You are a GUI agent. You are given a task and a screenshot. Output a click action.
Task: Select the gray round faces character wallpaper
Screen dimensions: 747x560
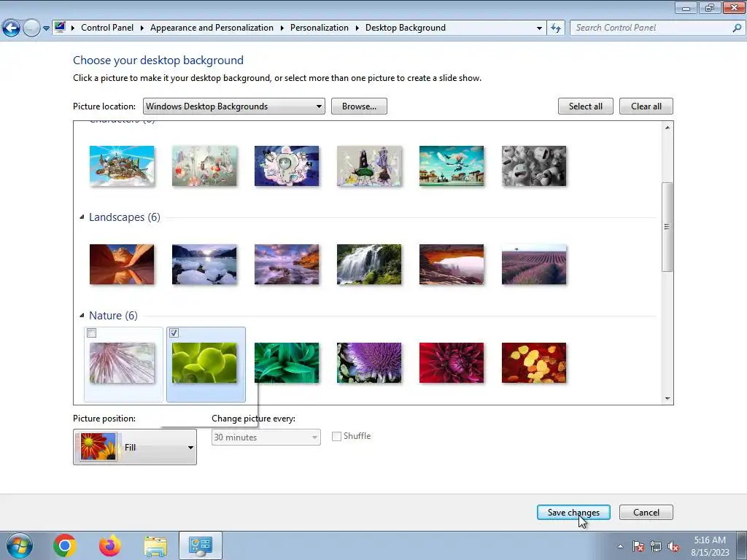(x=534, y=166)
